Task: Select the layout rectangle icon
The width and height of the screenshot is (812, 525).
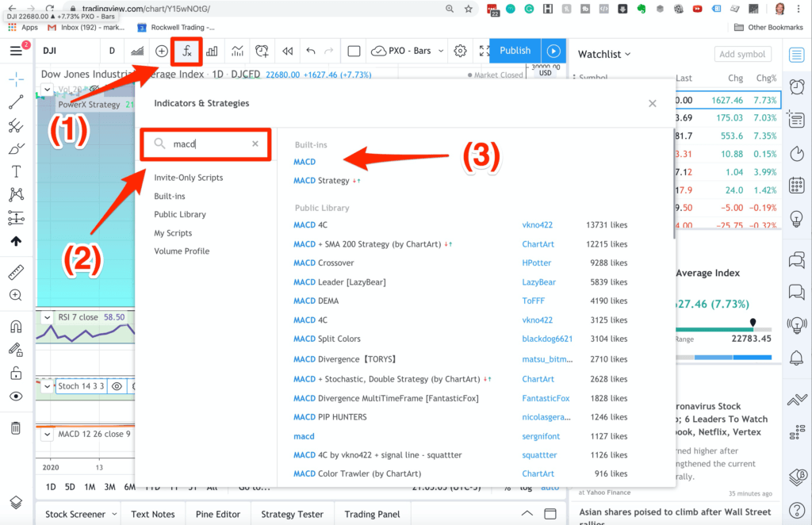Action: (354, 51)
